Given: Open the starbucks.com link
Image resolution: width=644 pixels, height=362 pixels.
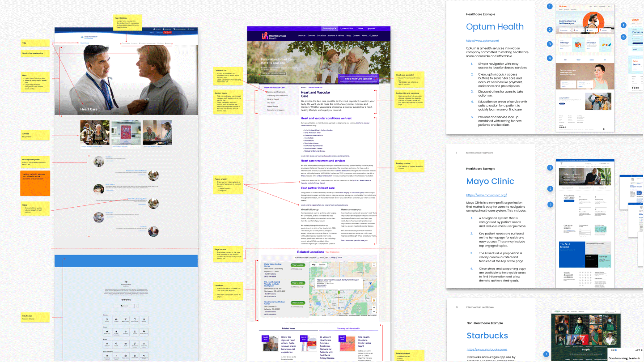Looking at the screenshot, I should (x=487, y=349).
